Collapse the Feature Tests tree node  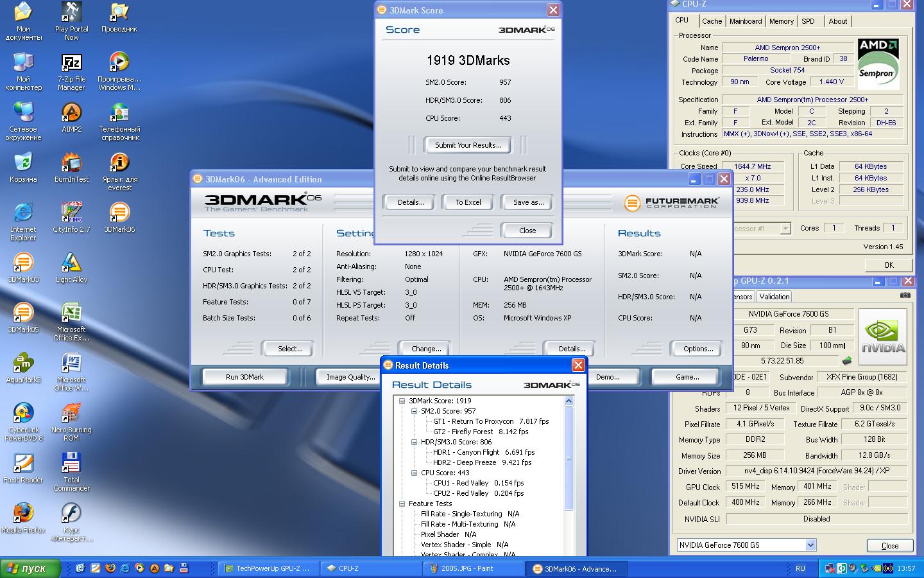coord(402,504)
